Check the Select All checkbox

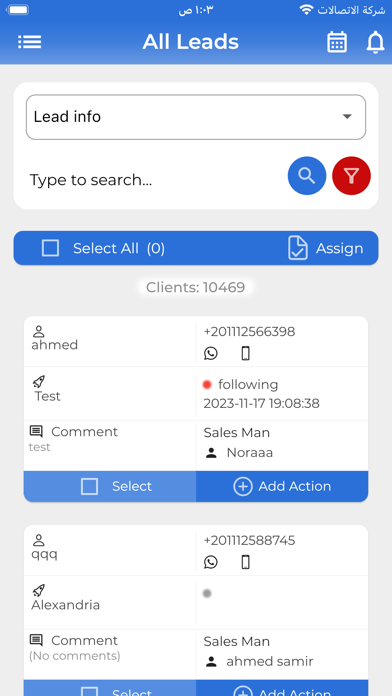click(x=50, y=248)
